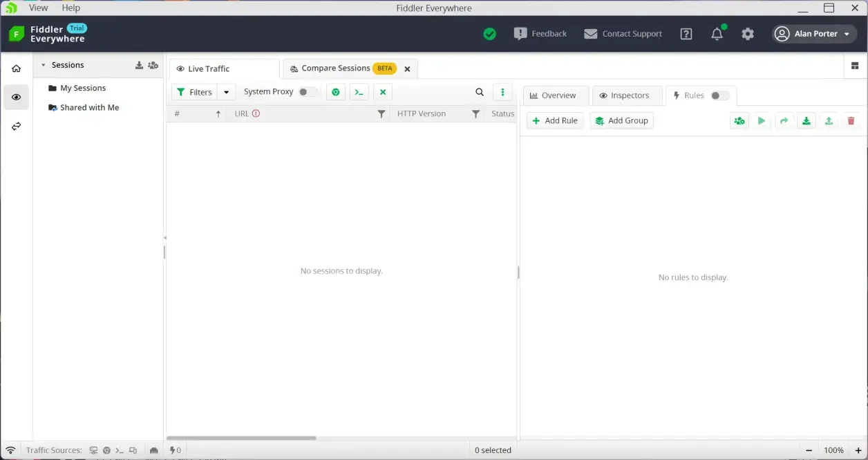Open the Overview tab
Screen dimensions: 868x460
point(556,95)
